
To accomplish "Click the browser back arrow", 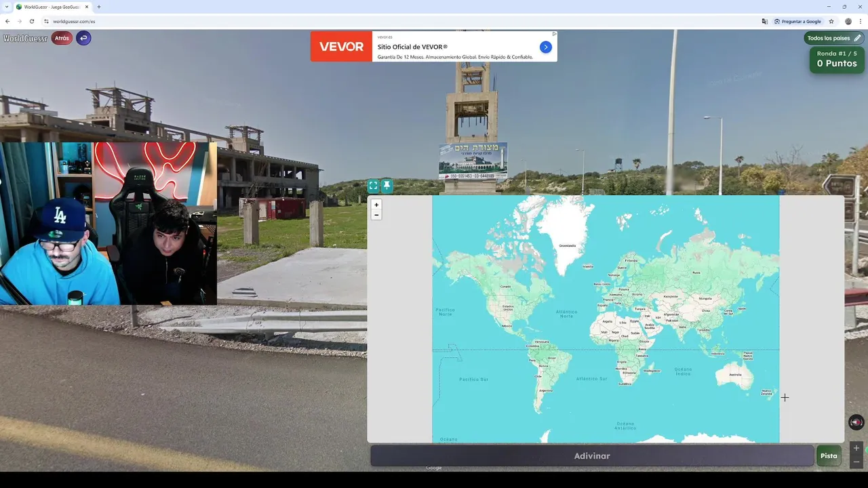I will [7, 21].
